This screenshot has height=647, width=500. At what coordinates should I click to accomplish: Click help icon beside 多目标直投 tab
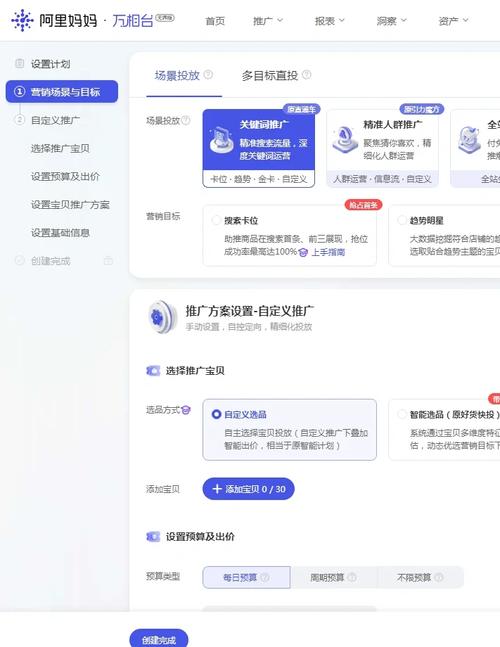[x=307, y=75]
